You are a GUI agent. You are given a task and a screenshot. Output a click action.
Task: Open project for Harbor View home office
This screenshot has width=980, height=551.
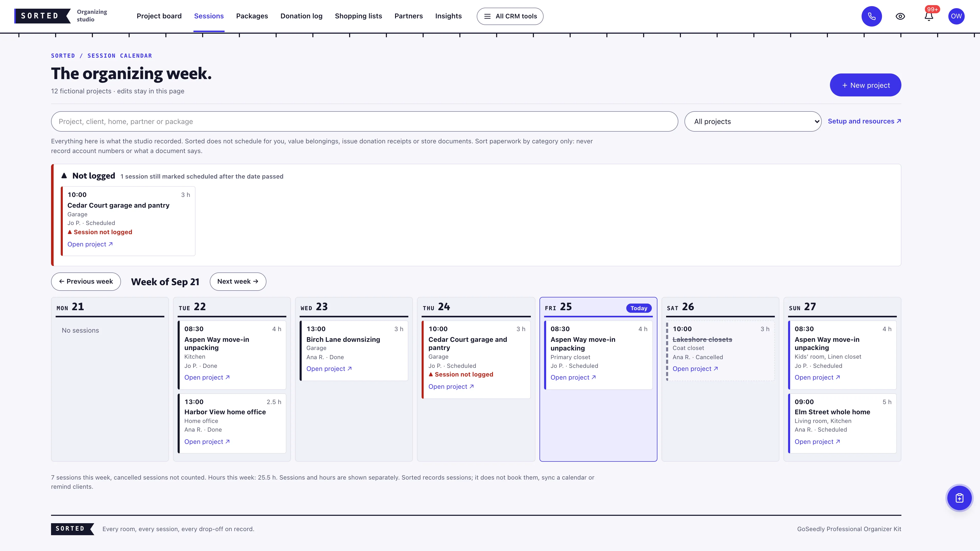point(207,442)
